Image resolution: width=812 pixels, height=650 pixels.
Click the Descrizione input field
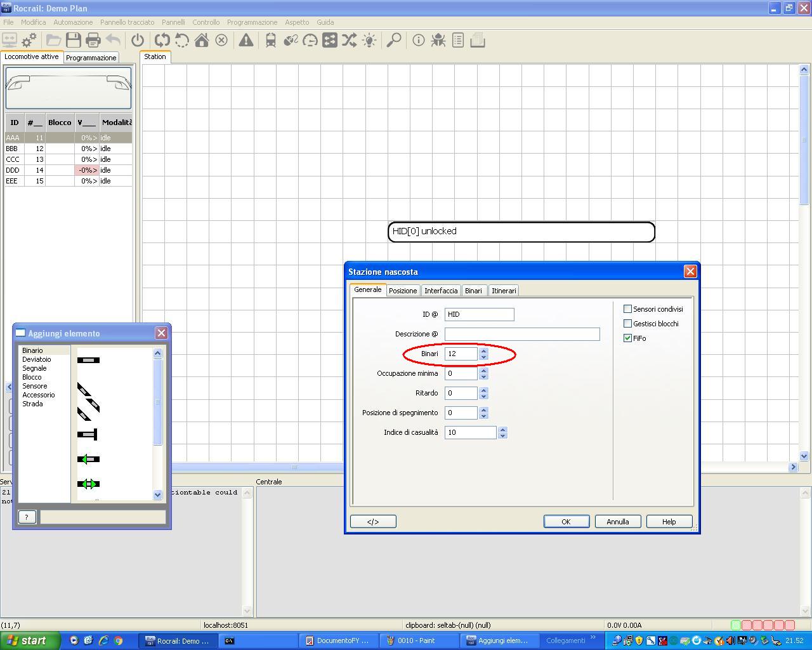pyautogui.click(x=522, y=334)
